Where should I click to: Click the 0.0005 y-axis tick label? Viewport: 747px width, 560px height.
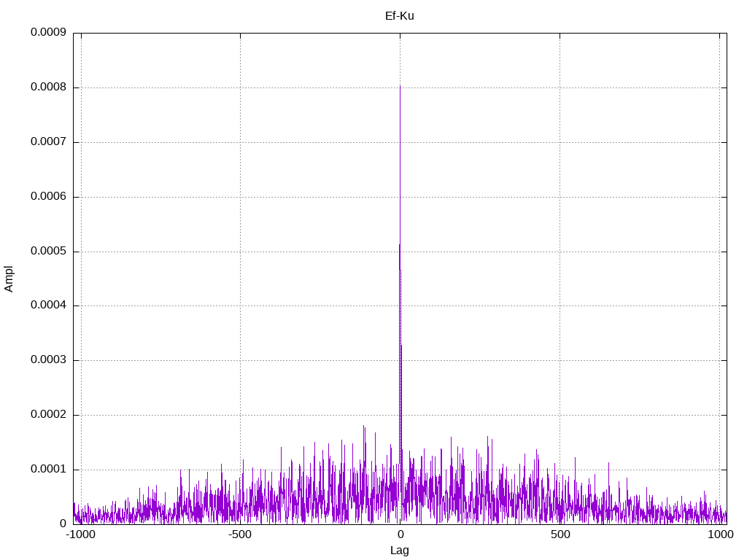pyautogui.click(x=49, y=252)
